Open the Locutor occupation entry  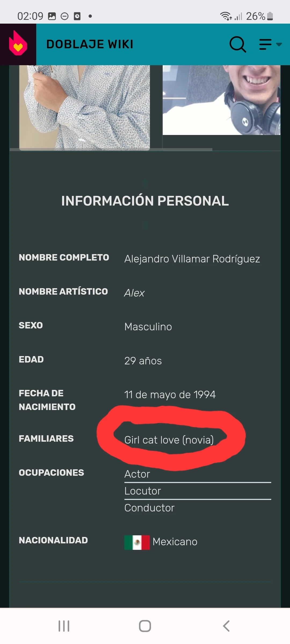(143, 491)
